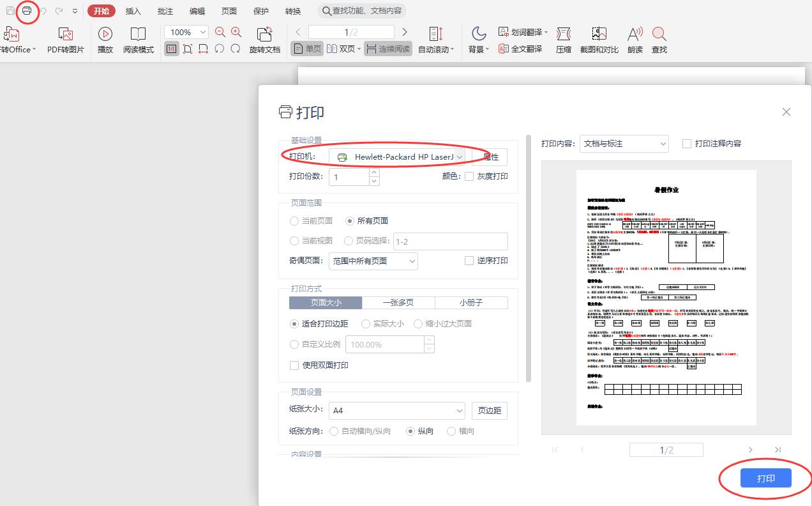
Task: Select 纵向 portrait orientation
Action: point(411,431)
